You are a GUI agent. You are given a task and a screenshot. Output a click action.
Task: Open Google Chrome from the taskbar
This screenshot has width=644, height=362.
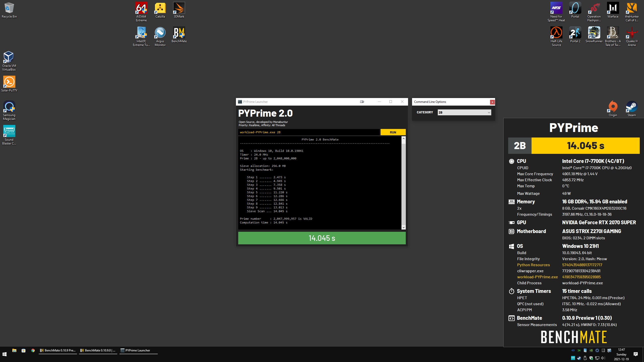[x=33, y=350]
